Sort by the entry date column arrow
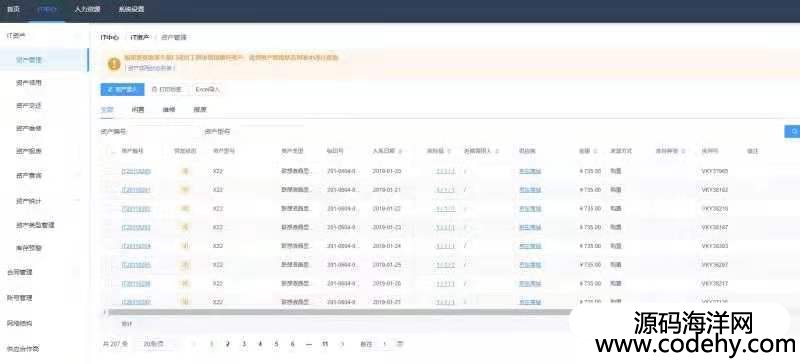This screenshot has height=364, width=800. click(400, 151)
